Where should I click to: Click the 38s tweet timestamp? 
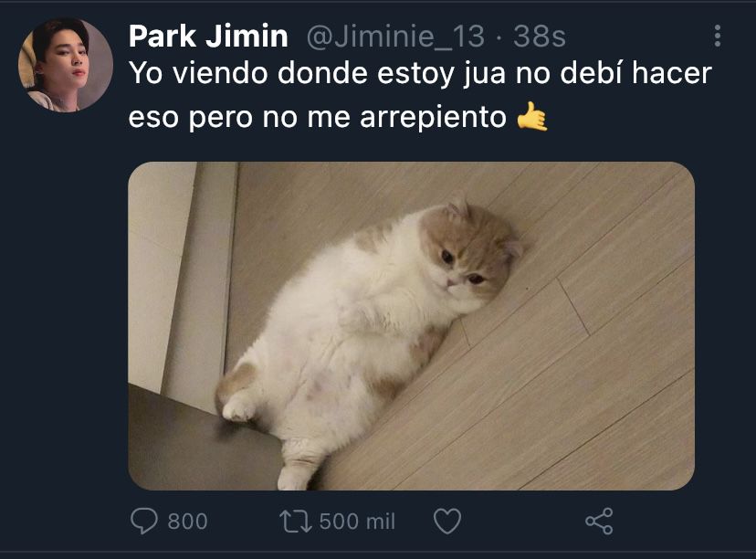pyautogui.click(x=539, y=37)
